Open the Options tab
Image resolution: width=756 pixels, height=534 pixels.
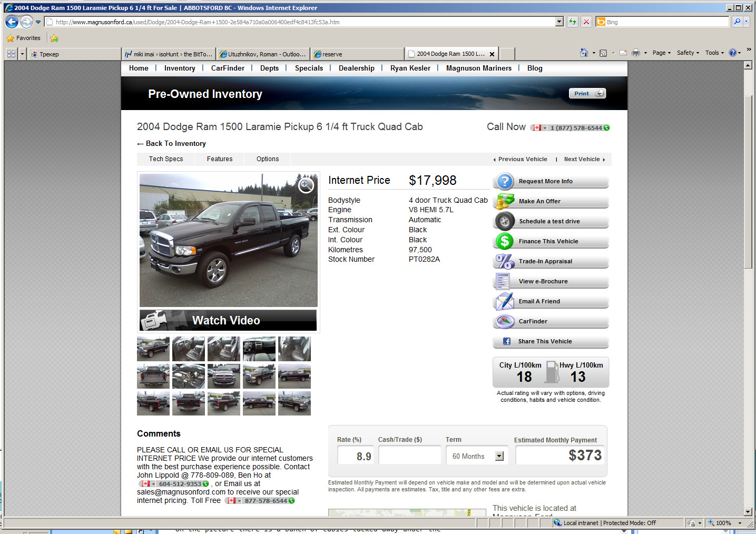tap(268, 159)
